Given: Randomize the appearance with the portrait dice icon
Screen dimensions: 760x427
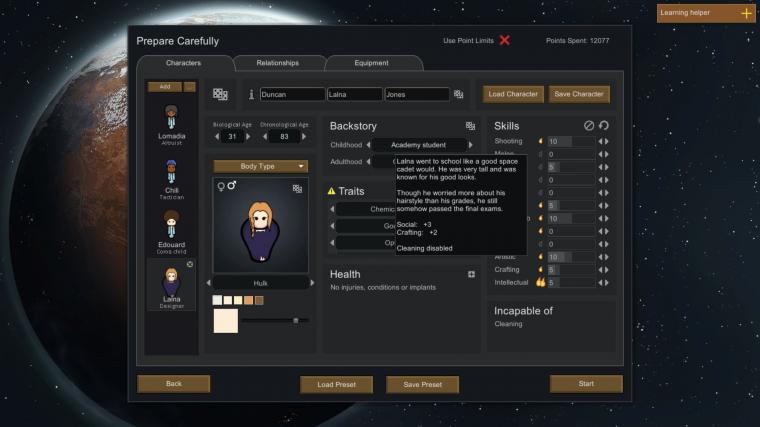Looking at the screenshot, I should [297, 189].
